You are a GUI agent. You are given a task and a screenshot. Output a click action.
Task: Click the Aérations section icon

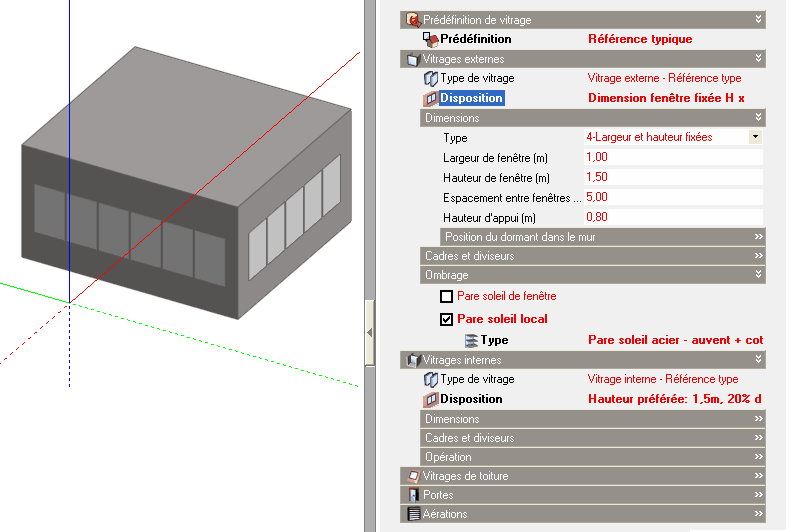412,514
